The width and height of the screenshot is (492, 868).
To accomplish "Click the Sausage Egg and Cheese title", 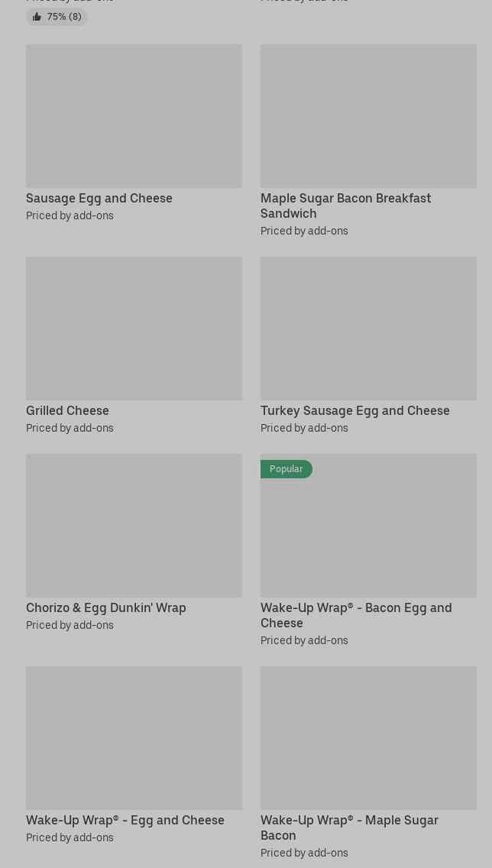I will [99, 198].
